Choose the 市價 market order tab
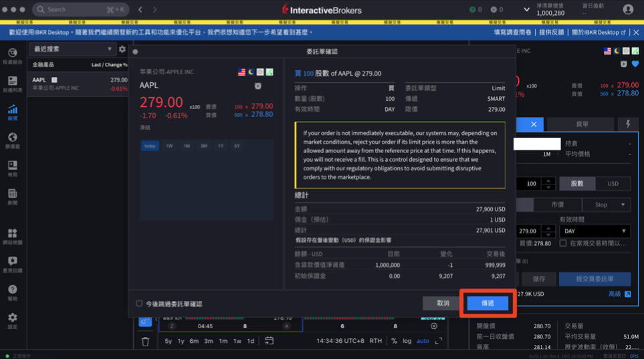644x359 pixels. coord(557,205)
